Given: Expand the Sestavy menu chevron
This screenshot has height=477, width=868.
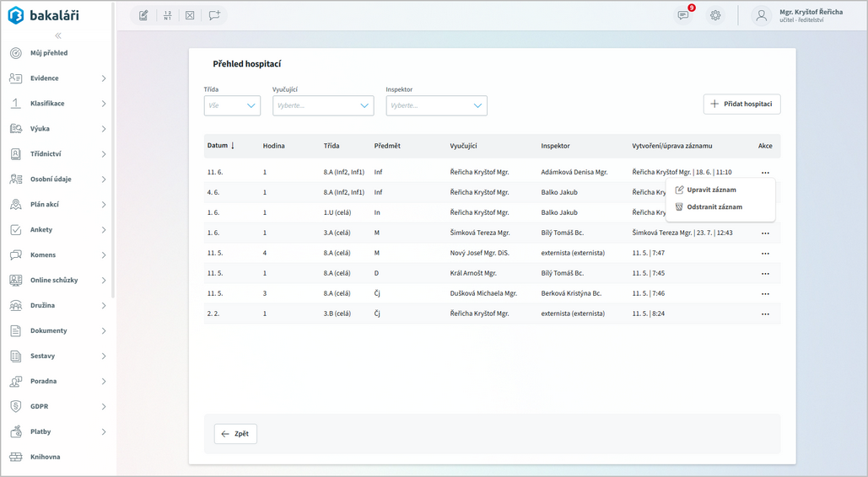Looking at the screenshot, I should (x=104, y=356).
